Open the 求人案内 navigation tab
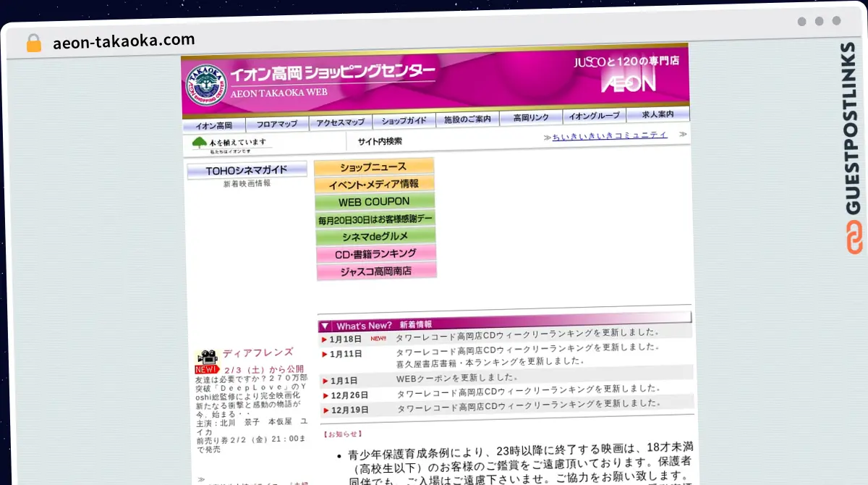 click(658, 114)
